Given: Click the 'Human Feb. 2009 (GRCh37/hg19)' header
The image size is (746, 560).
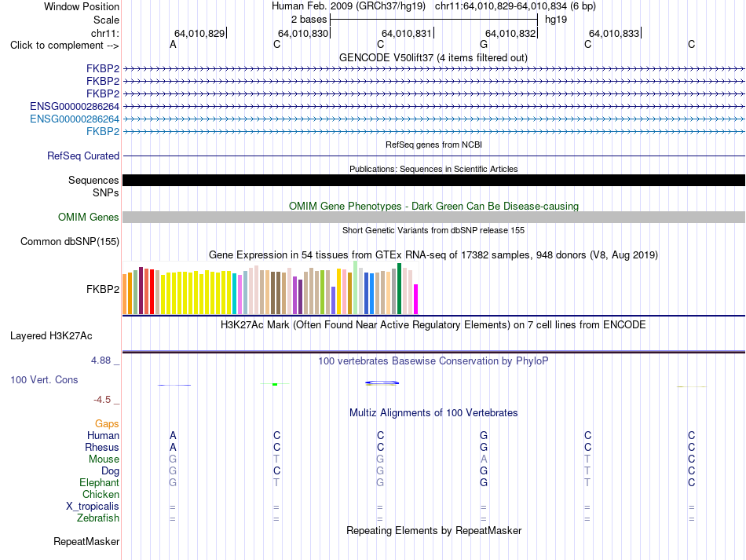Looking at the screenshot, I should click(348, 6).
